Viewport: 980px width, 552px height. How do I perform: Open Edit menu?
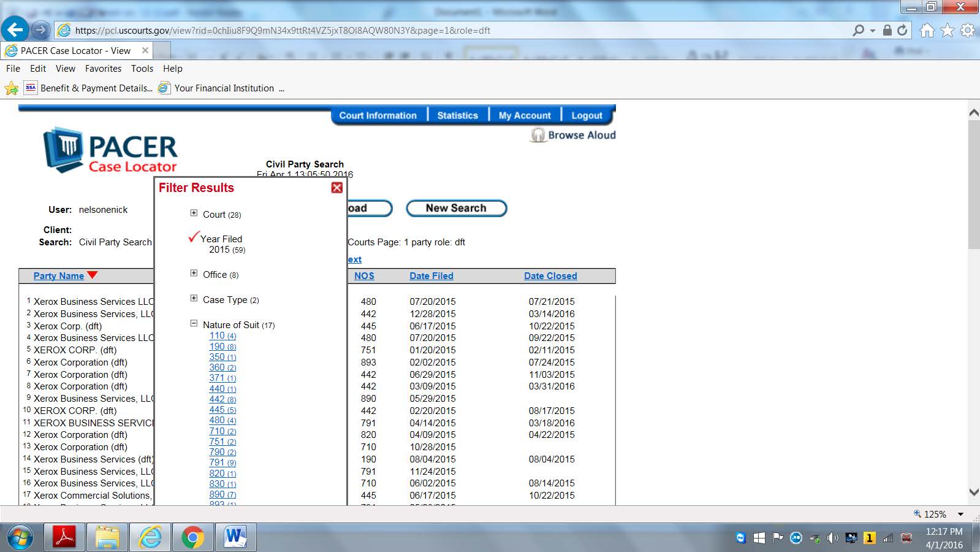coord(38,69)
